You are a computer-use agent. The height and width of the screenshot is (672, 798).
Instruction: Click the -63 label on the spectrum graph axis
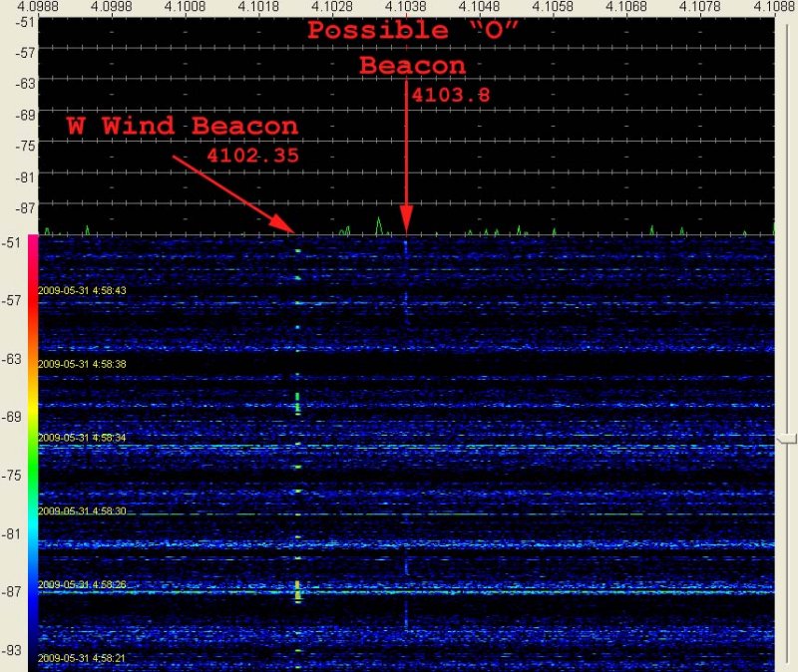pyautogui.click(x=26, y=84)
